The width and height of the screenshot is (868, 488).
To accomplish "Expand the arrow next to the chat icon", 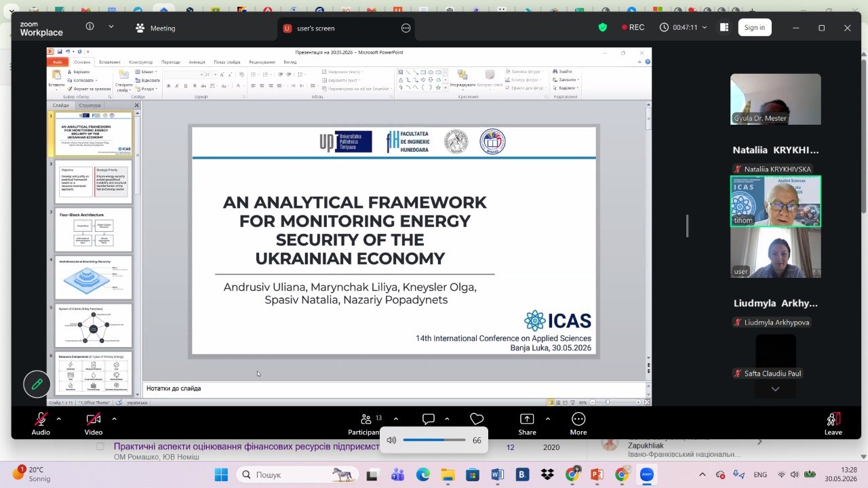I will (447, 419).
